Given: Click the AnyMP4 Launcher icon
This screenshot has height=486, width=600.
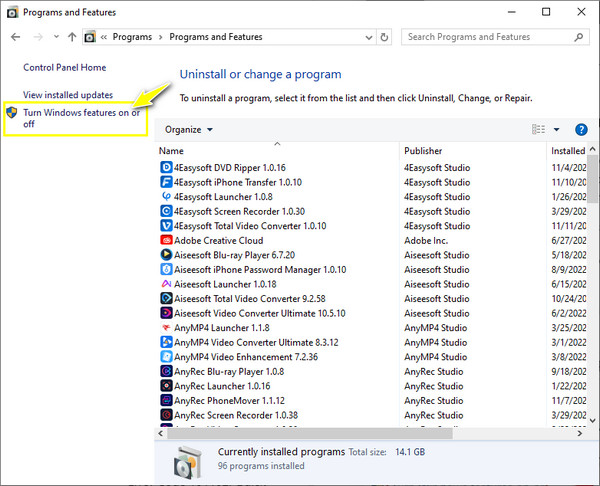Looking at the screenshot, I should 166,327.
